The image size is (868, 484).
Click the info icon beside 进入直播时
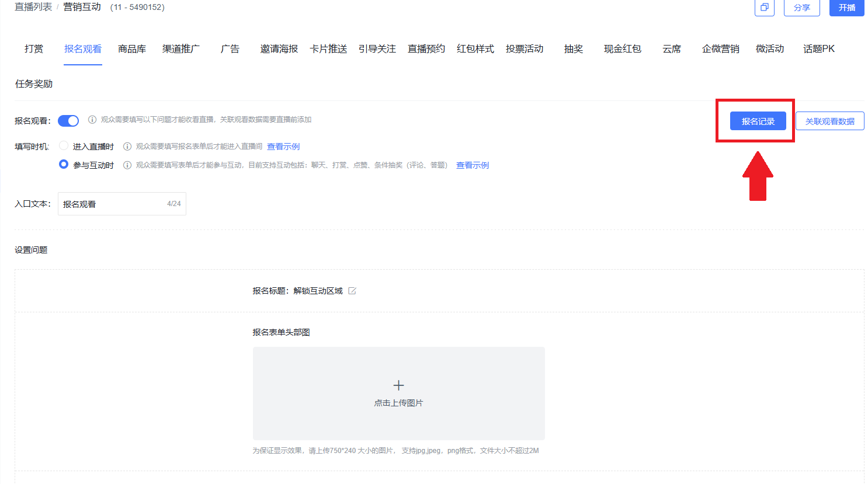point(127,147)
